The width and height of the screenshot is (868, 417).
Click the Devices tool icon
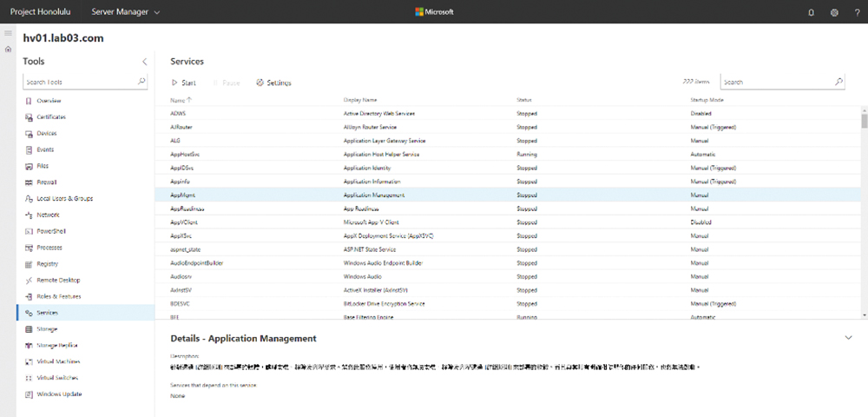pos(29,134)
